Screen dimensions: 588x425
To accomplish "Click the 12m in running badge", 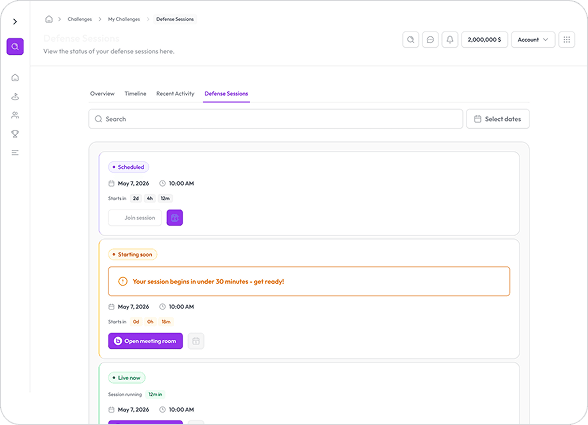I will pos(155,394).
